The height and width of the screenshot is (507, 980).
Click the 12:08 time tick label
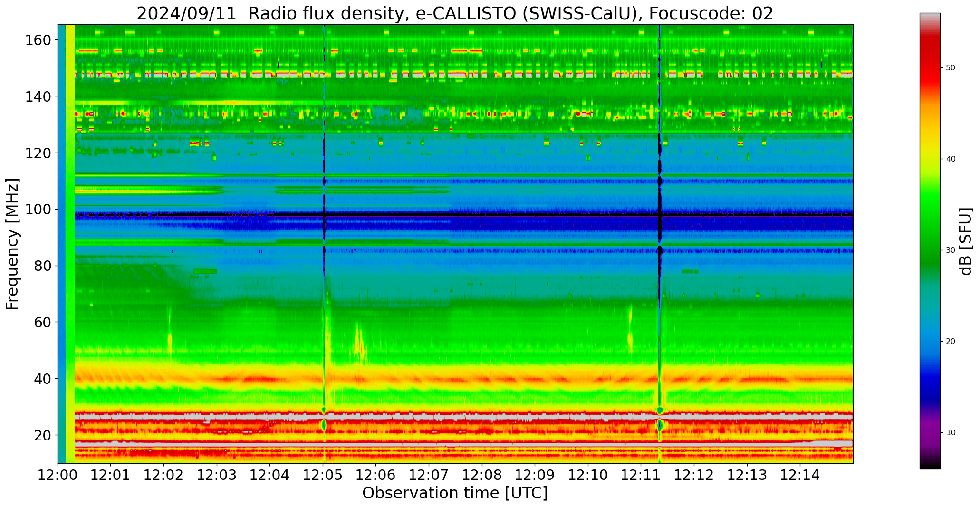pyautogui.click(x=482, y=475)
